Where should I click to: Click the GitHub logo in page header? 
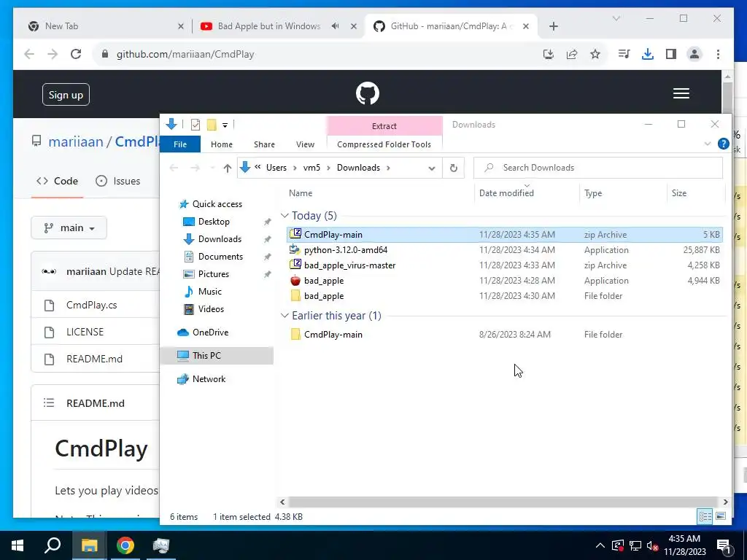[x=368, y=93]
